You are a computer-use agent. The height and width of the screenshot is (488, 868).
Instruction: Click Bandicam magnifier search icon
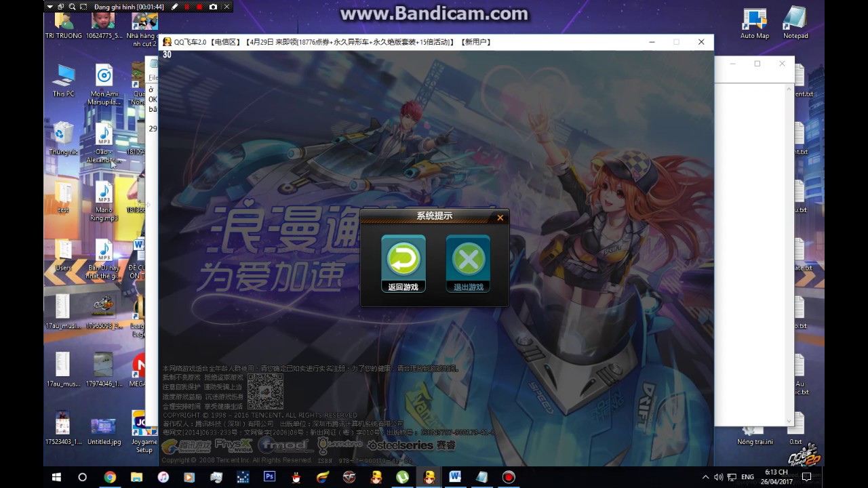pyautogui.click(x=71, y=7)
